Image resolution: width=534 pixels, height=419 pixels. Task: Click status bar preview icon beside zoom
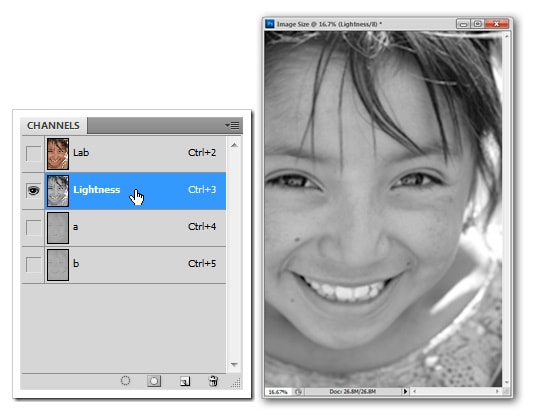click(298, 392)
